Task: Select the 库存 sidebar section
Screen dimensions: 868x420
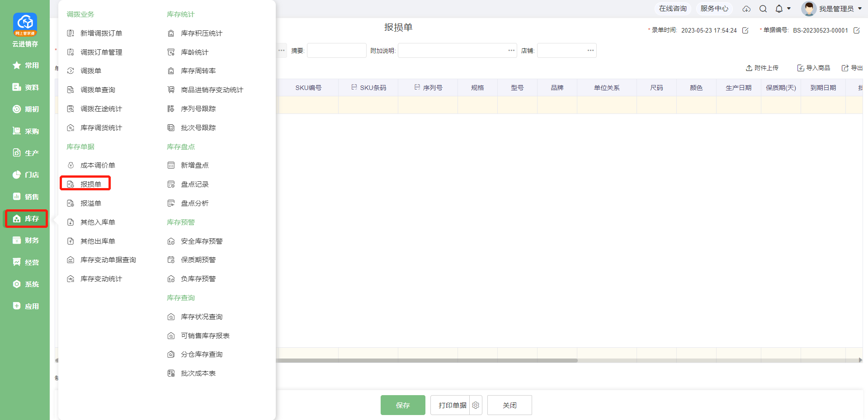Action: (26, 218)
